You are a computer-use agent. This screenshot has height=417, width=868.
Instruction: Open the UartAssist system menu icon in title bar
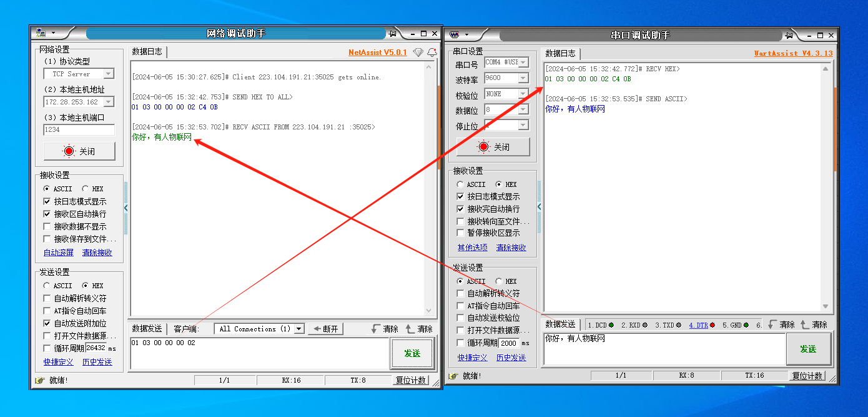(455, 35)
